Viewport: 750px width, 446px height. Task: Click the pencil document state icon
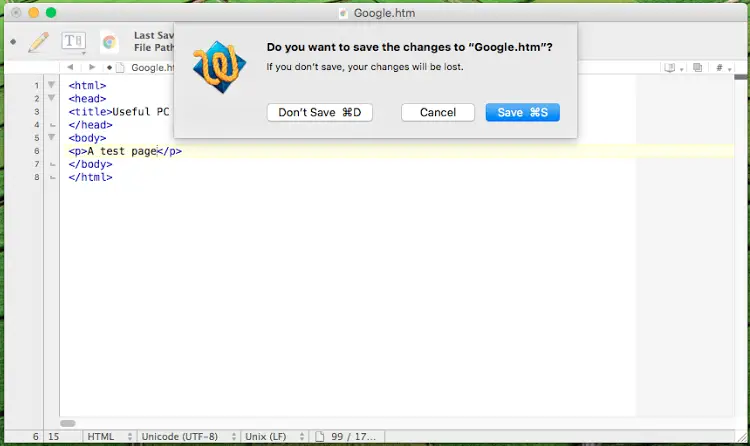pos(38,42)
